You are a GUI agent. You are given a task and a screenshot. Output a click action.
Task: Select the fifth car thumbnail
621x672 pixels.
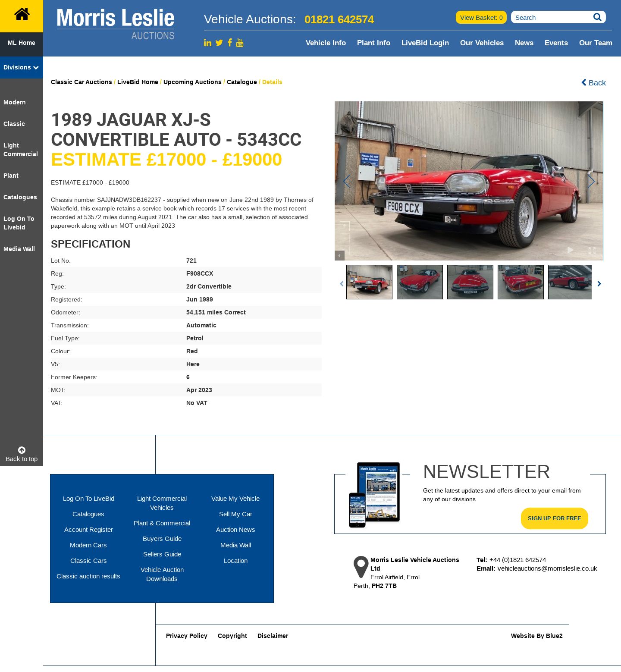coord(570,282)
